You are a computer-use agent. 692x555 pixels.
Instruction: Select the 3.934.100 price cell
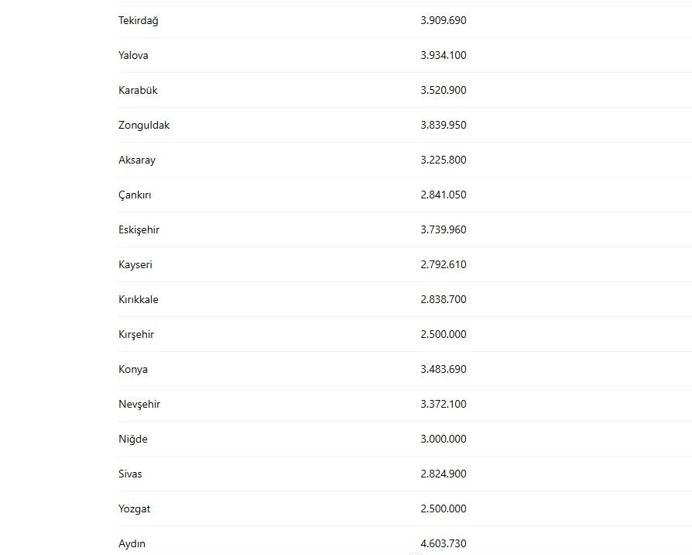click(443, 55)
